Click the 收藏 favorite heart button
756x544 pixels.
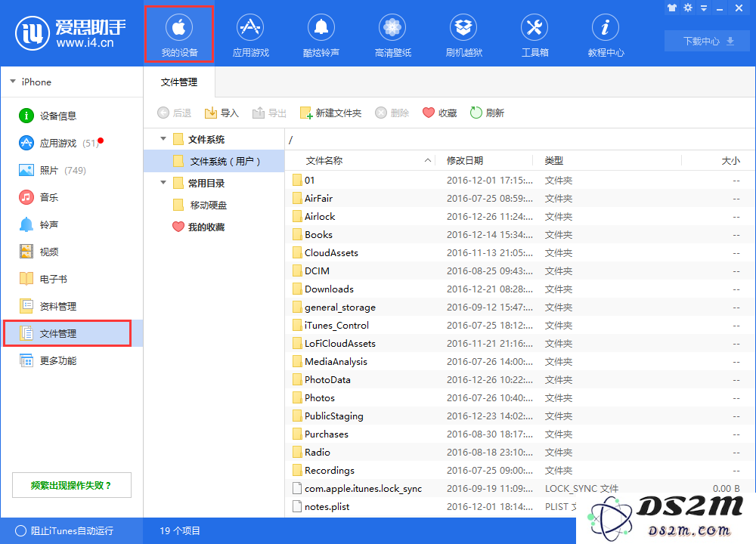(439, 113)
